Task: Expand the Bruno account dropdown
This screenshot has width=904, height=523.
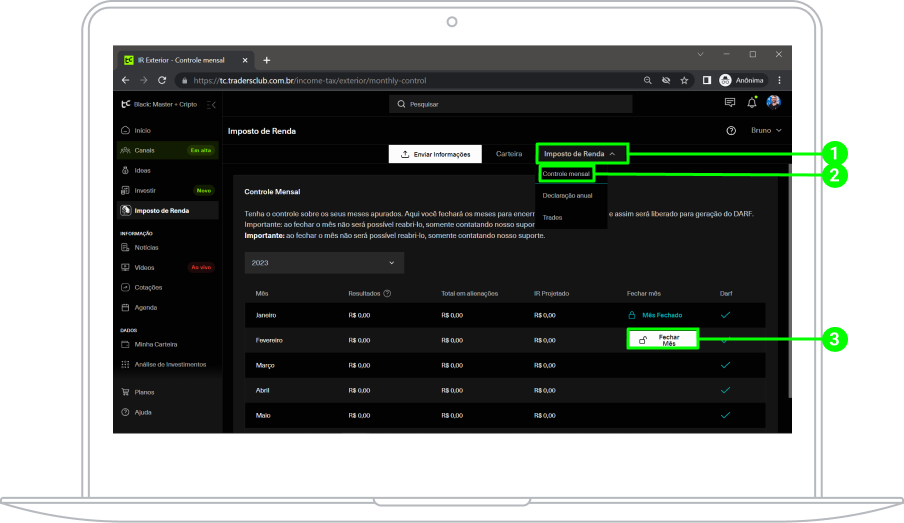Action: (x=766, y=130)
